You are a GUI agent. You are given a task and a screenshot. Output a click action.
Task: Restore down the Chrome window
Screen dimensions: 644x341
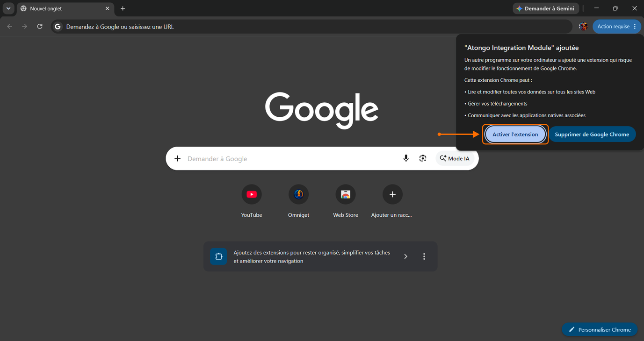[x=615, y=8]
